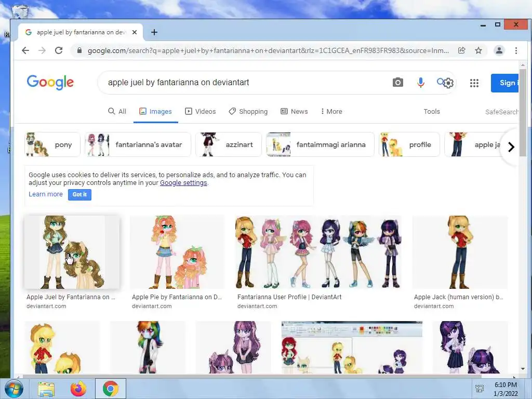Click the Sign in button
Viewport: 532px width, 399px height.
505,83
